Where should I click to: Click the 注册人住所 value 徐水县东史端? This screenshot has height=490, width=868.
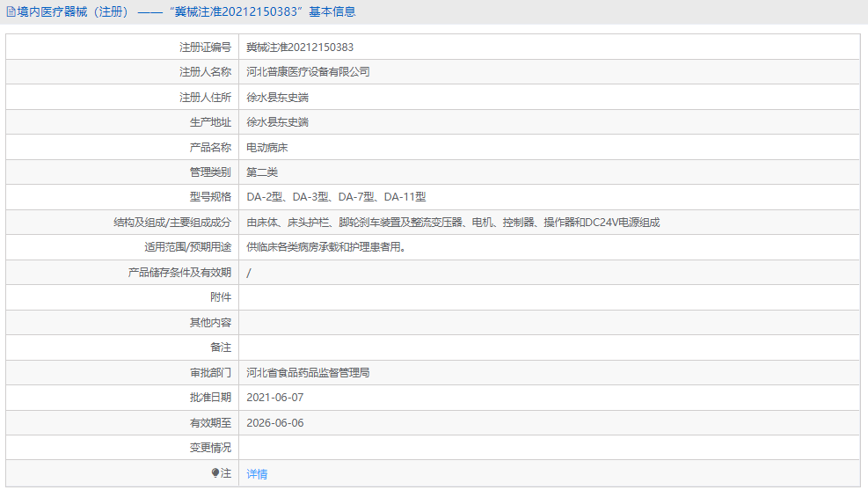277,98
